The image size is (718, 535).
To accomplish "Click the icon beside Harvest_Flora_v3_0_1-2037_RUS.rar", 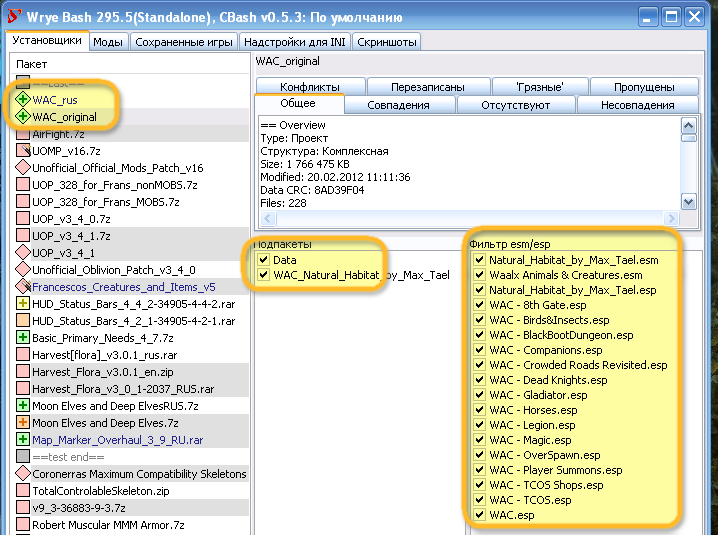I will [22, 388].
